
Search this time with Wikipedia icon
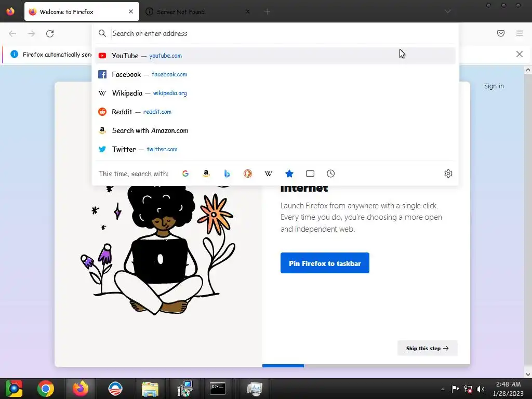pos(269,174)
